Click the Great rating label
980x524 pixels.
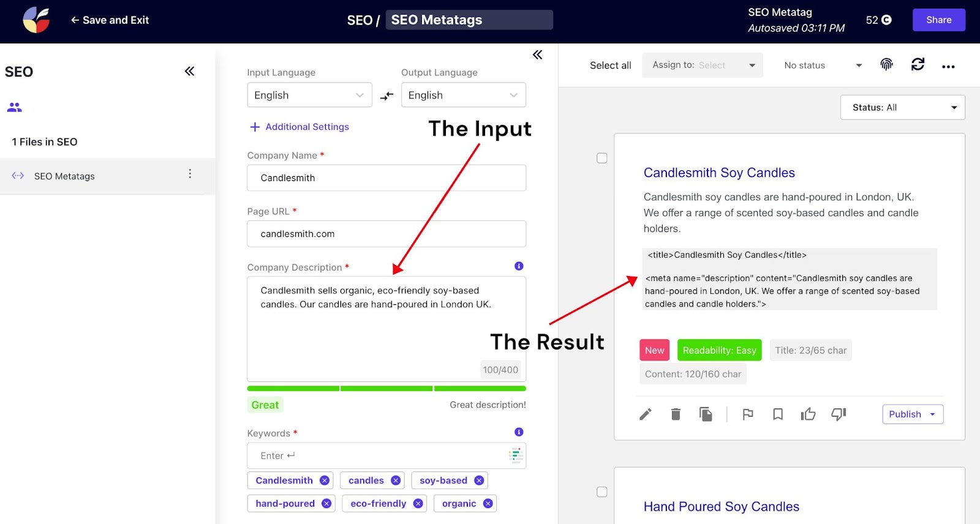(x=265, y=405)
